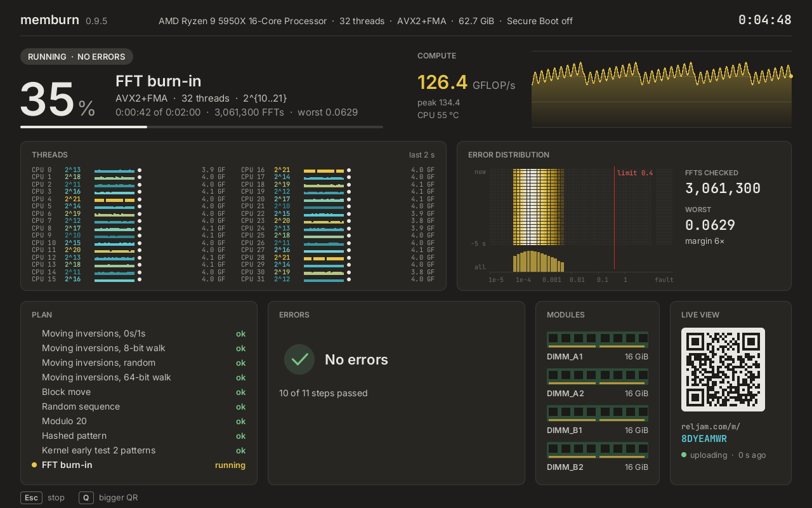The image size is (812, 508).
Task: Select plan step Moving inversions, 0s/1s
Action: click(x=139, y=333)
